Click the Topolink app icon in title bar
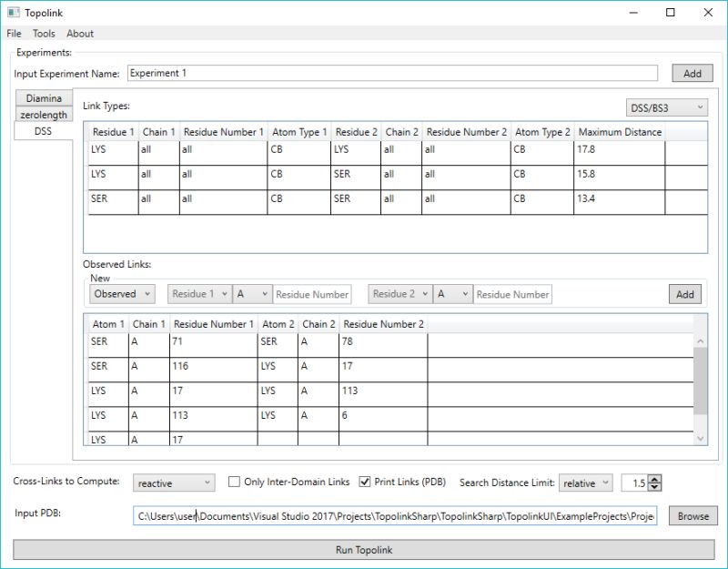This screenshot has height=569, width=728. 14,13
